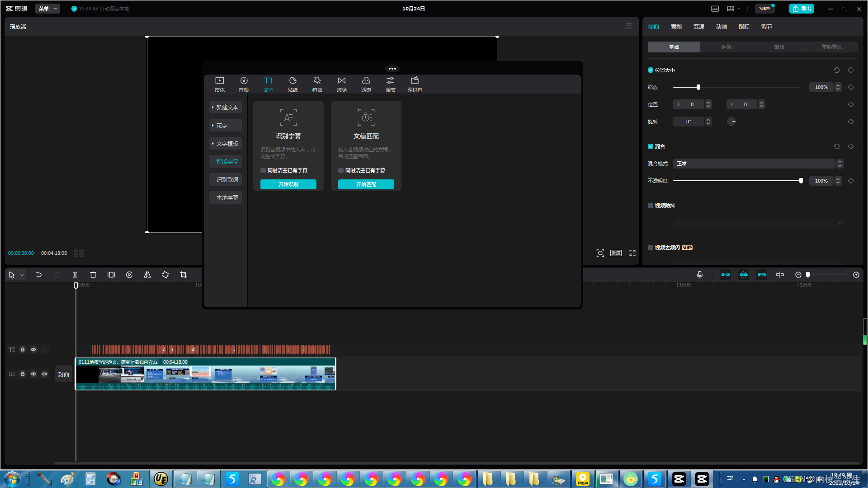Switch to the 音频 properties tab

[x=676, y=27]
